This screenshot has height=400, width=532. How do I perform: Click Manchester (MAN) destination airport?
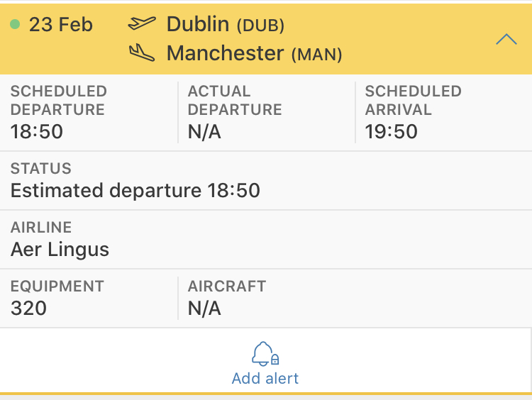[254, 53]
